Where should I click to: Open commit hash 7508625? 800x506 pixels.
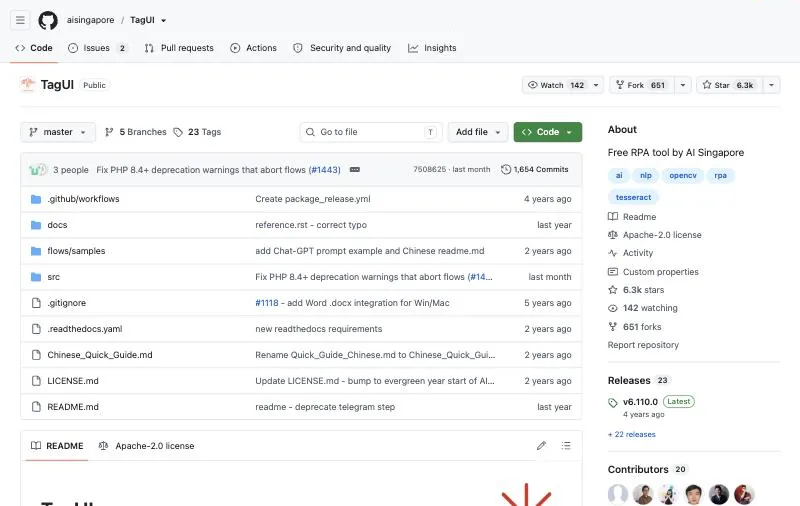(x=430, y=169)
